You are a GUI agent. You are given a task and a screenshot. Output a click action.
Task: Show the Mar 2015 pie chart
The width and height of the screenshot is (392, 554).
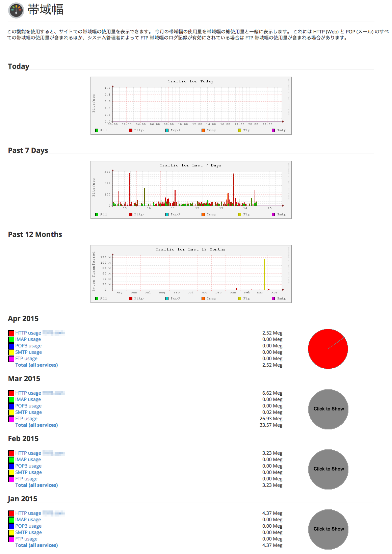[x=328, y=409]
